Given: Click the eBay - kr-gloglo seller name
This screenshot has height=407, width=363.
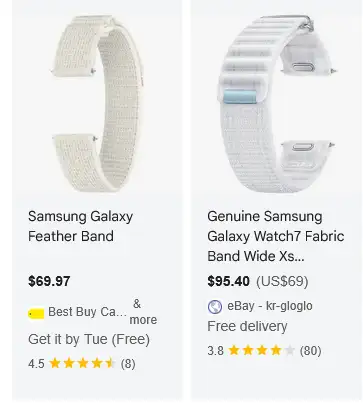Looking at the screenshot, I should [x=270, y=306].
